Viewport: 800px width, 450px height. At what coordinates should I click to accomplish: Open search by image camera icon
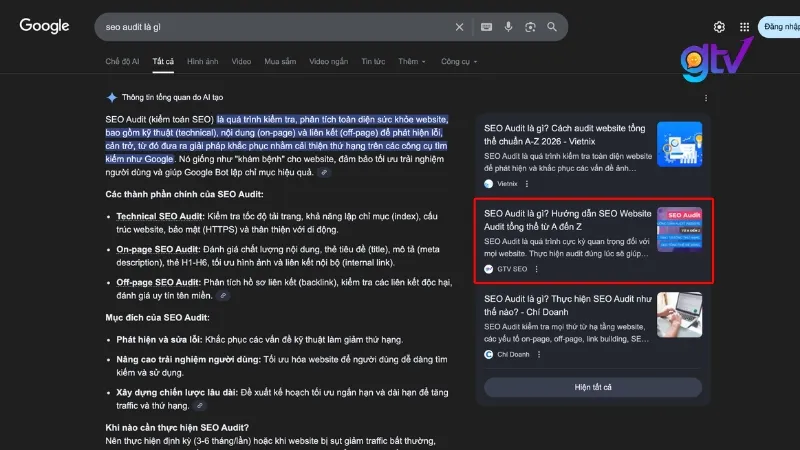point(530,27)
